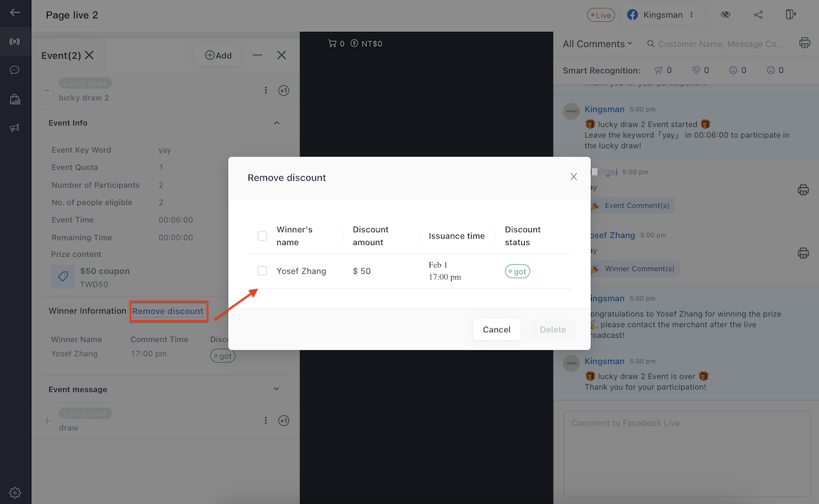This screenshot has width=819, height=504.
Task: Close the Remove discount dialog
Action: click(x=573, y=177)
